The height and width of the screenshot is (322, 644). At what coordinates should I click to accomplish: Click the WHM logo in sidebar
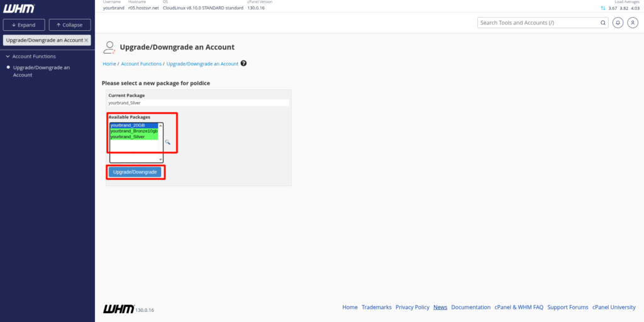(x=19, y=8)
